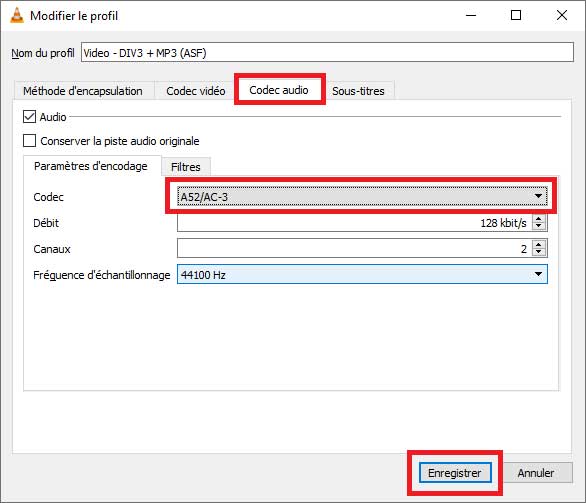The width and height of the screenshot is (586, 503).
Task: Increase Canaux with the up arrow
Action: tap(539, 244)
